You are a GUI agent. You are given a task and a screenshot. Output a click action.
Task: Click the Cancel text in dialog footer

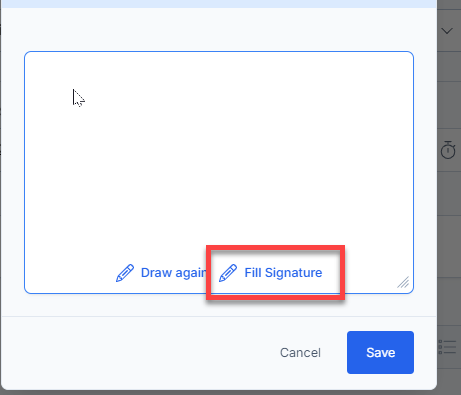coord(300,353)
